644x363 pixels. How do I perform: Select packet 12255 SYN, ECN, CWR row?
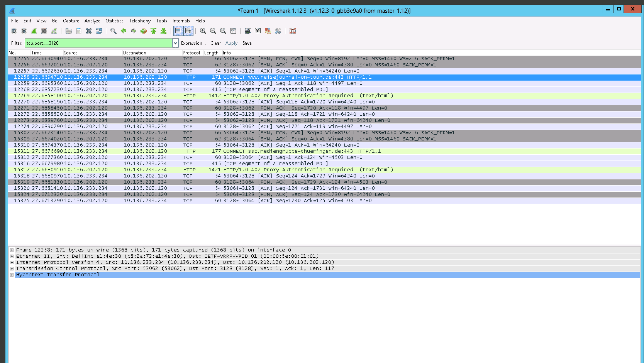point(324,59)
